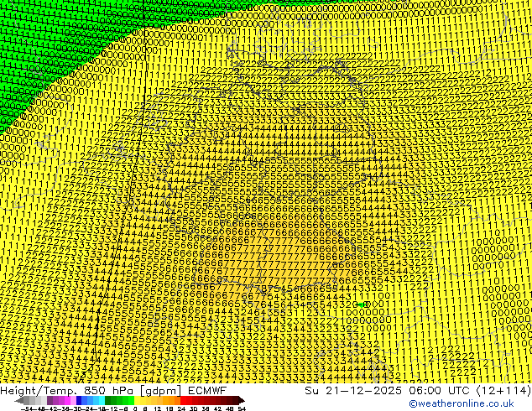Click the 'Su 21-12-2025 06:00 UTC' timestamp

click(387, 390)
